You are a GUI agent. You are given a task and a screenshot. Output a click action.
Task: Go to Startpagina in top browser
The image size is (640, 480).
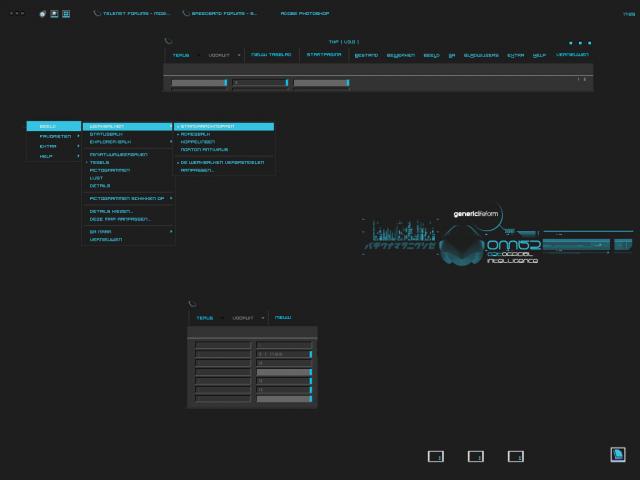[x=324, y=55]
